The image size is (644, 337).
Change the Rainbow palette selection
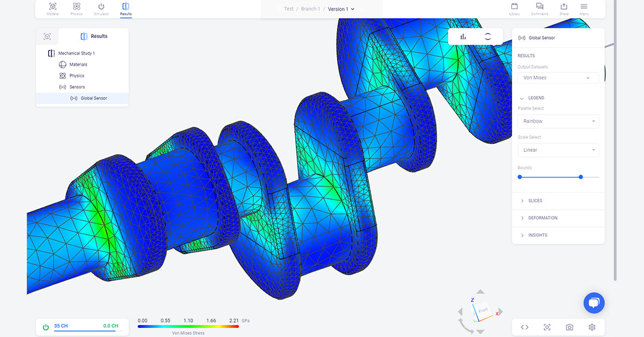pos(558,121)
